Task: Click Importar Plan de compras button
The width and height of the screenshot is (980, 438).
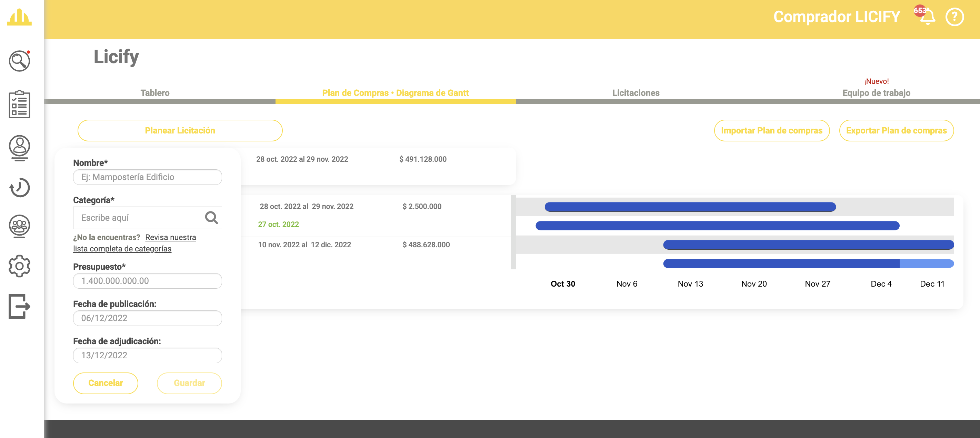Action: [771, 130]
